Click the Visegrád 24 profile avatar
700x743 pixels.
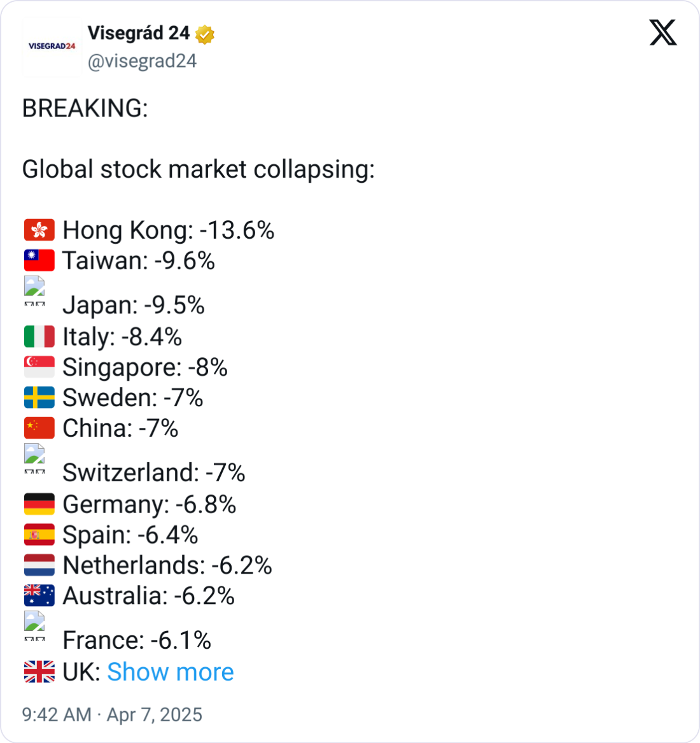pyautogui.click(x=52, y=46)
